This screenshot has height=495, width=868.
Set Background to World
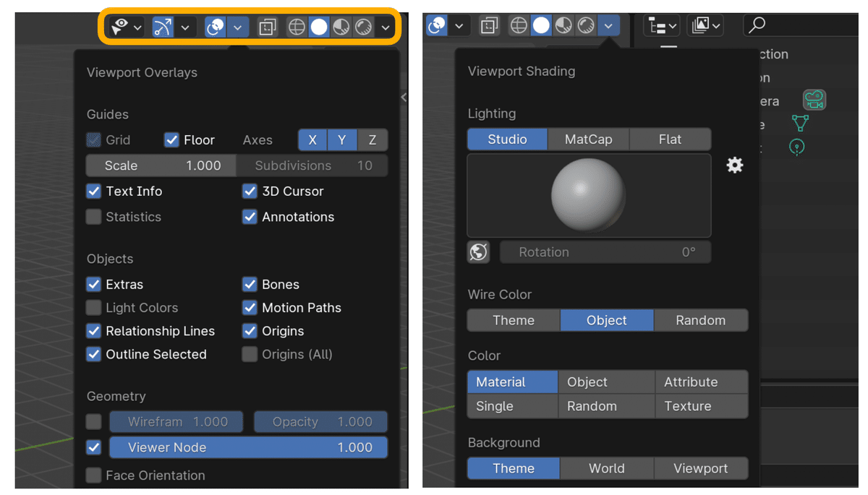tap(607, 468)
